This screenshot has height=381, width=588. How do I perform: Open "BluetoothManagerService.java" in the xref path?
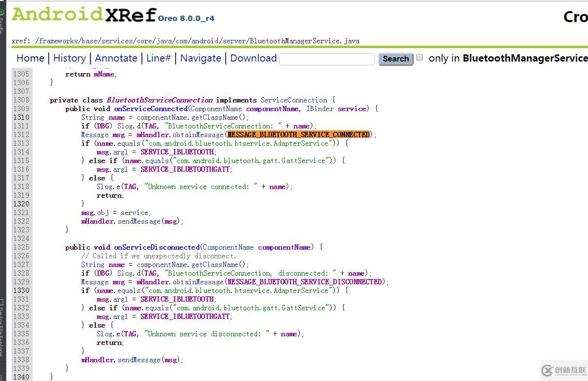coord(305,41)
